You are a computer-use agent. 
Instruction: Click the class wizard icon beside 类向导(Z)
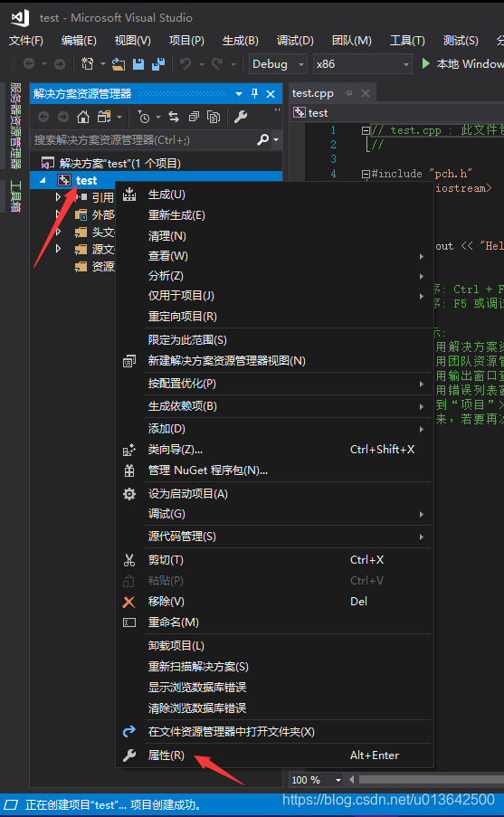coord(129,451)
